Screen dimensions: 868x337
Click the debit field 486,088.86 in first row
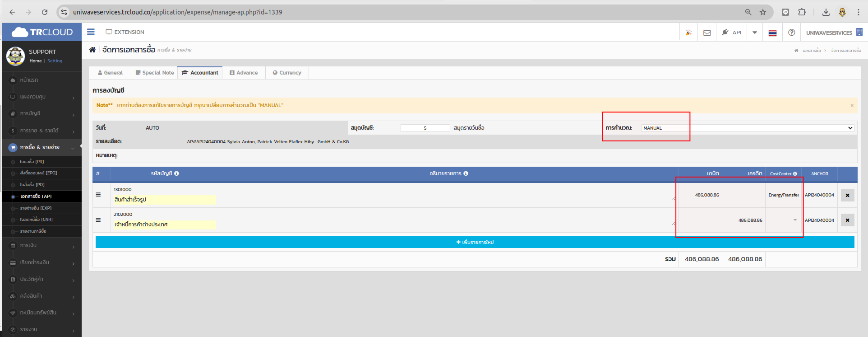coord(700,195)
